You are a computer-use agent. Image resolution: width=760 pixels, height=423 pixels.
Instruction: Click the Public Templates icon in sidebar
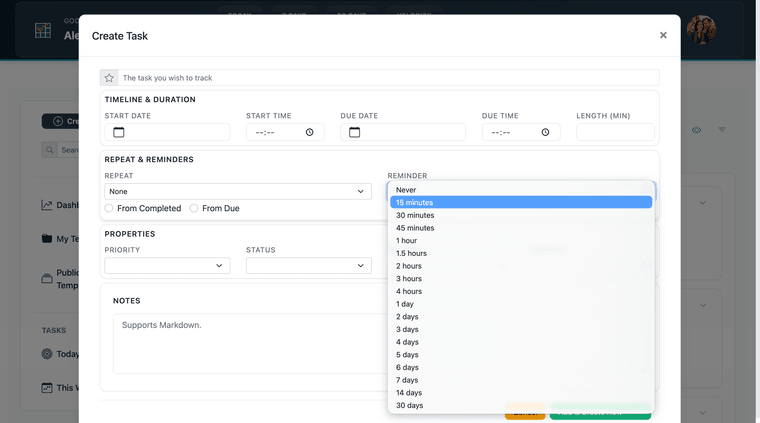47,279
